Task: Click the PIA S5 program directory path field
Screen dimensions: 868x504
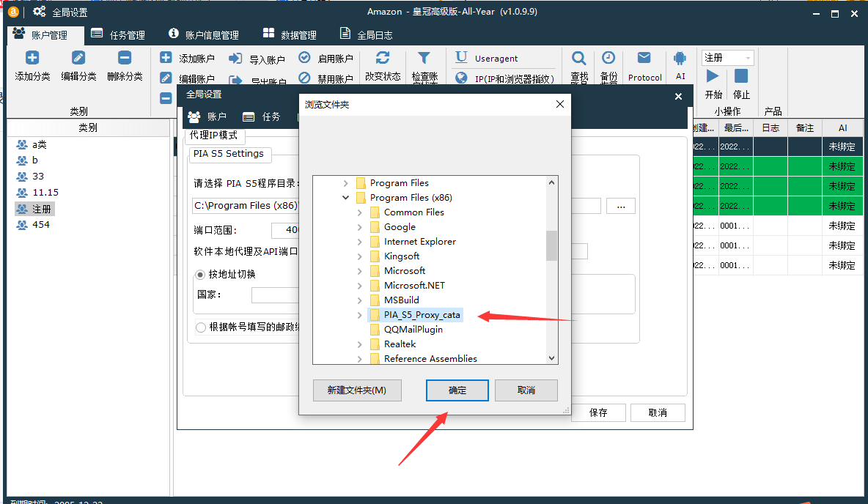Action: [397, 206]
